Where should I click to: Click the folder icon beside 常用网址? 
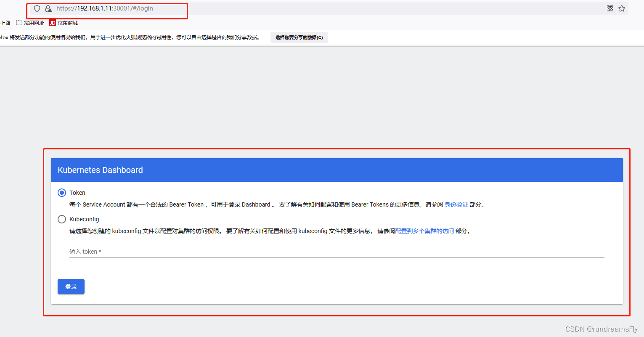[19, 23]
